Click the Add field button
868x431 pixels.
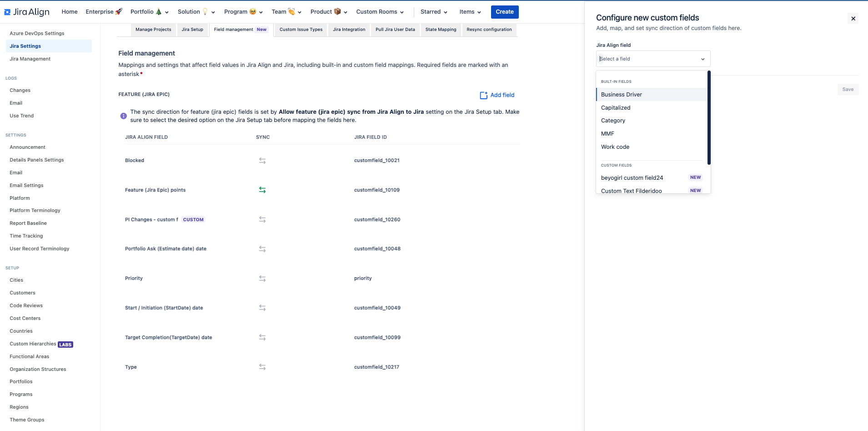click(497, 95)
